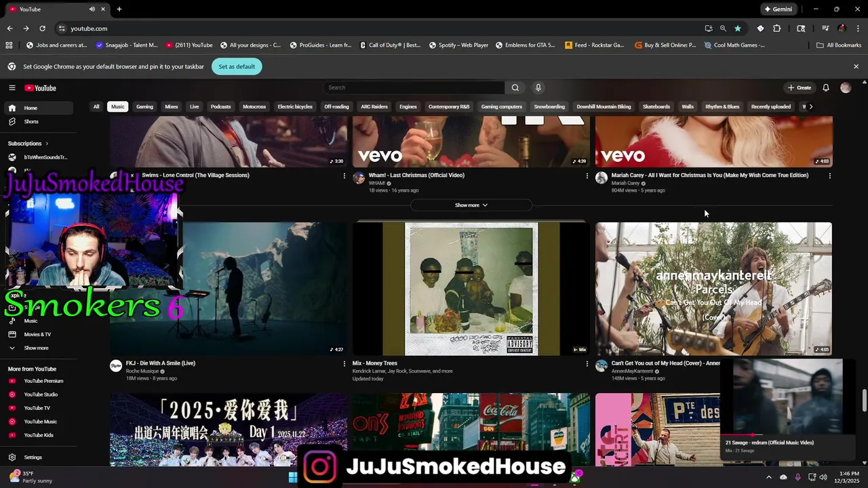Expand the Show more button

(471, 205)
